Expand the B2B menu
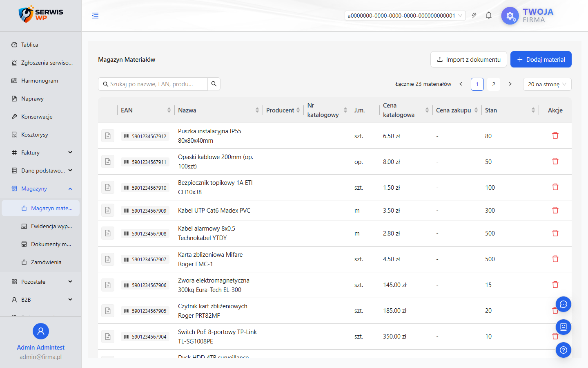This screenshot has height=368, width=588. point(41,300)
